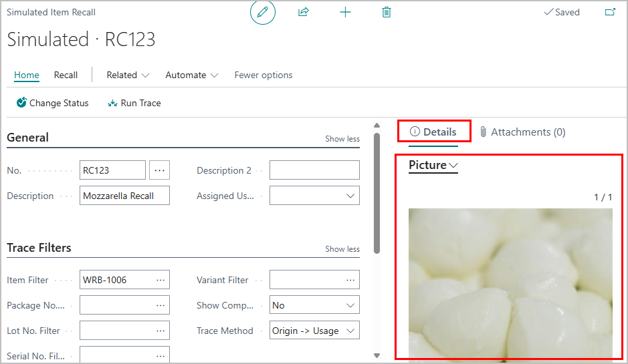Click the Saved status indicator
The width and height of the screenshot is (628, 364).
click(x=562, y=13)
